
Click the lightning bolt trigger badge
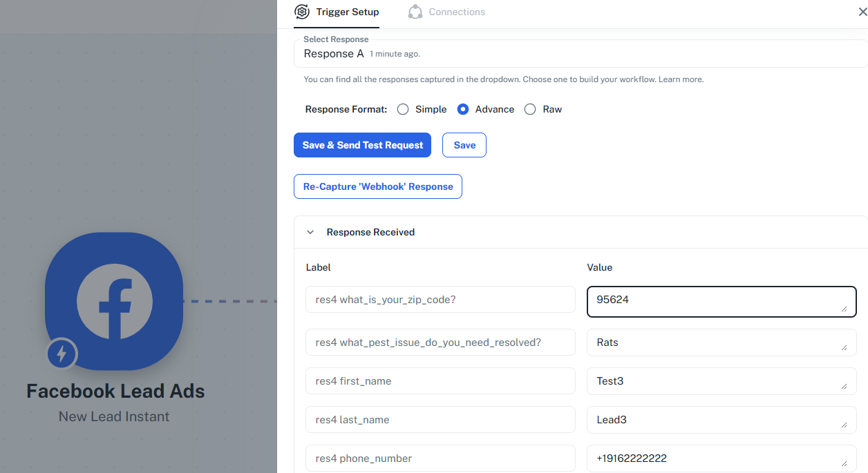point(62,354)
